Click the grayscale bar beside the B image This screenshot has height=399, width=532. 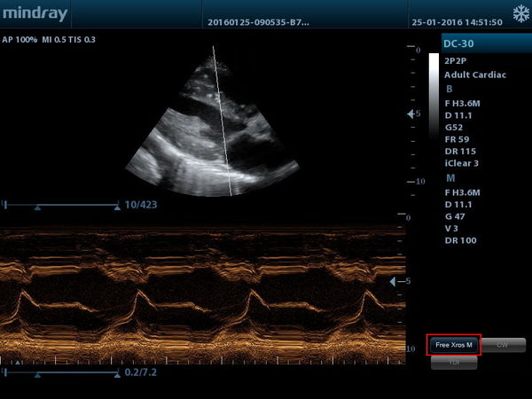pos(434,97)
